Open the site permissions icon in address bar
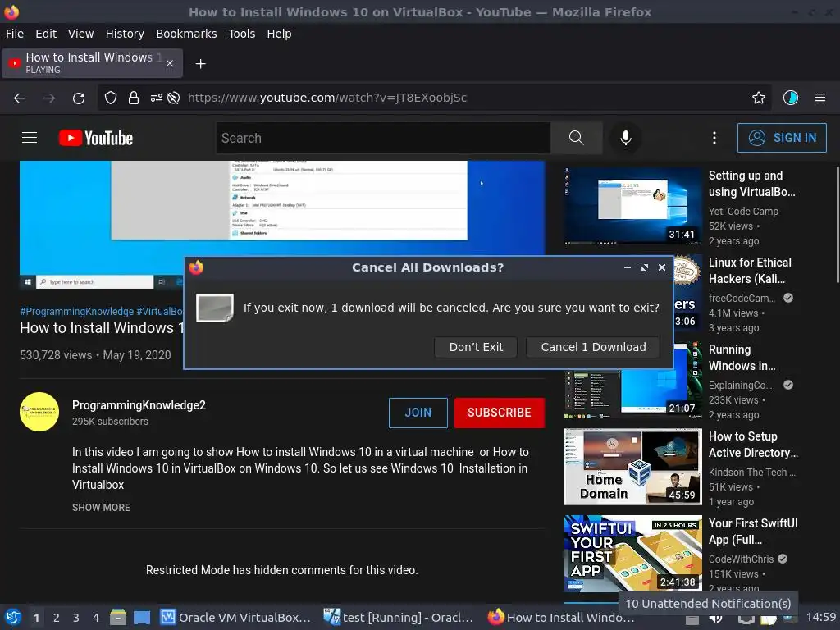Viewport: 840px width, 630px height. point(157,98)
